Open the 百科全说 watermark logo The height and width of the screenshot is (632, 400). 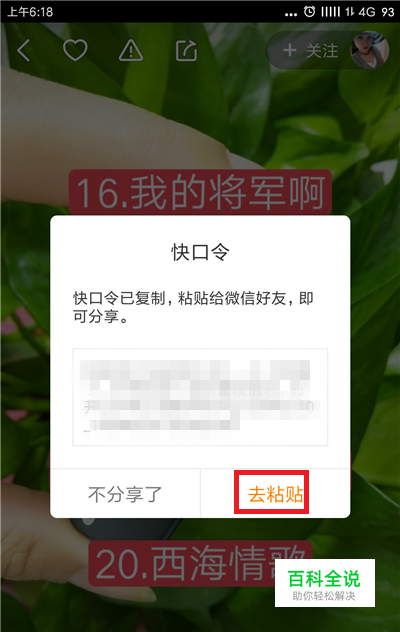(x=325, y=583)
